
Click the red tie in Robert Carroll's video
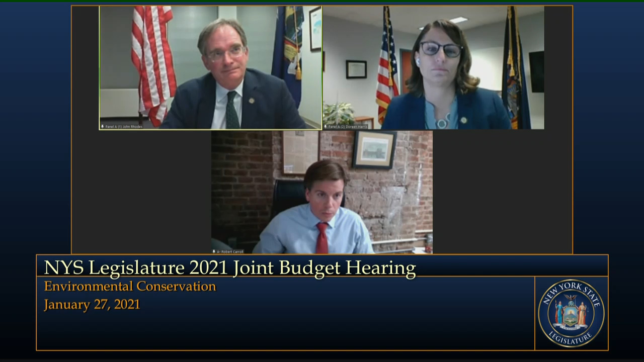321,238
